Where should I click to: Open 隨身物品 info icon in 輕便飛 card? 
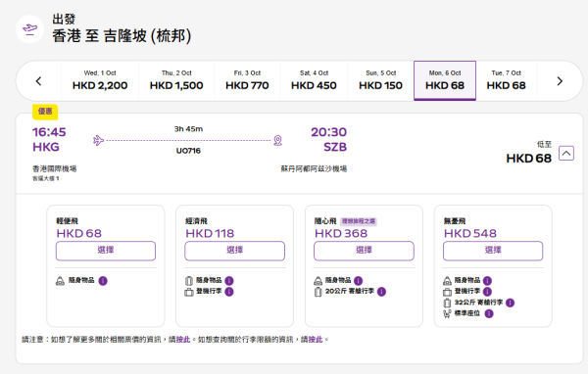[x=103, y=281]
